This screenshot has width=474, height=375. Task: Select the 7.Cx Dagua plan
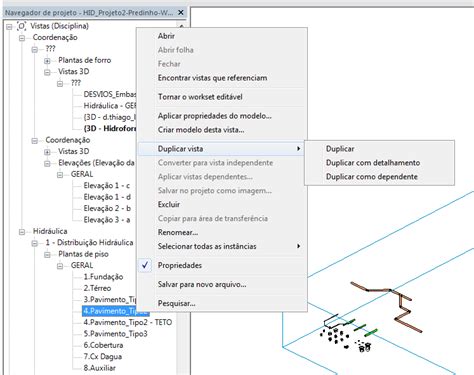103,357
